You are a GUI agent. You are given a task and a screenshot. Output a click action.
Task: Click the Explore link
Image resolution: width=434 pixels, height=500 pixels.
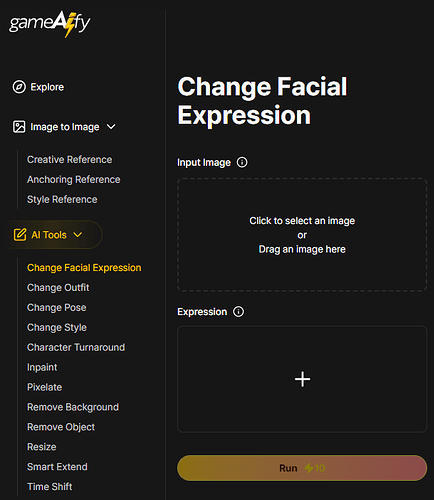47,87
